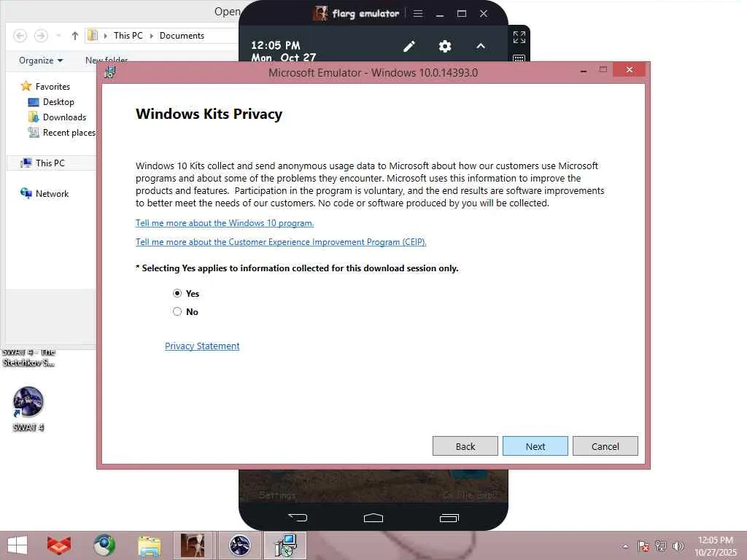Click emulator clock text 12:05 PM
Image resolution: width=747 pixels, height=560 pixels.
click(275, 45)
